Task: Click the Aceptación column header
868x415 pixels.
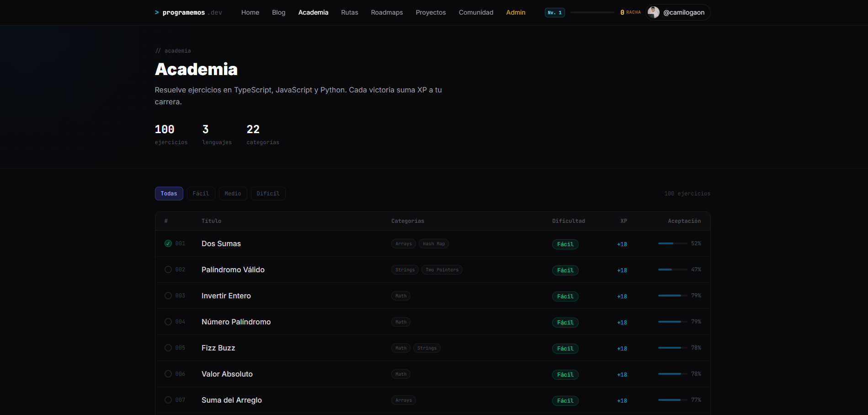Action: (684, 221)
